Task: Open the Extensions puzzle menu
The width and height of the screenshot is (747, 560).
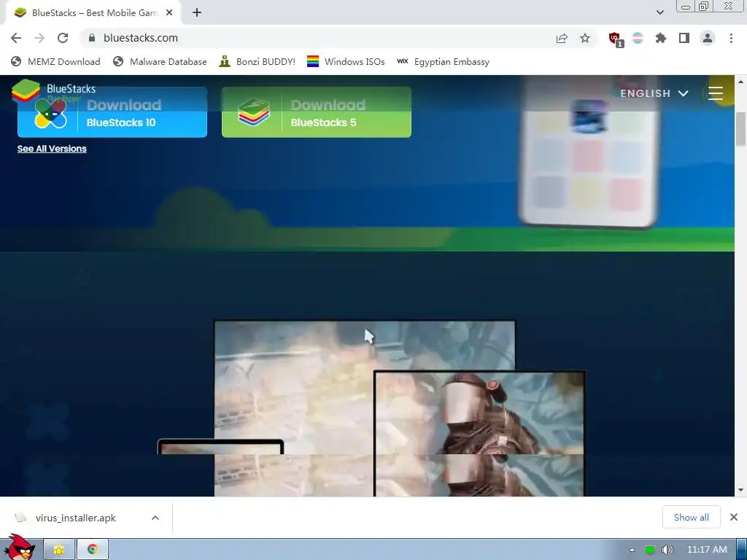Action: coord(661,38)
